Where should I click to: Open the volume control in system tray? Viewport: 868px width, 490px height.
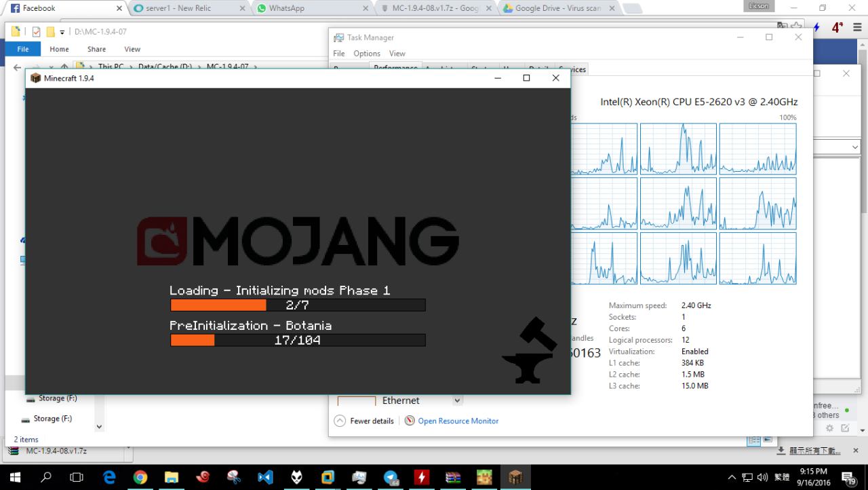[x=762, y=478]
